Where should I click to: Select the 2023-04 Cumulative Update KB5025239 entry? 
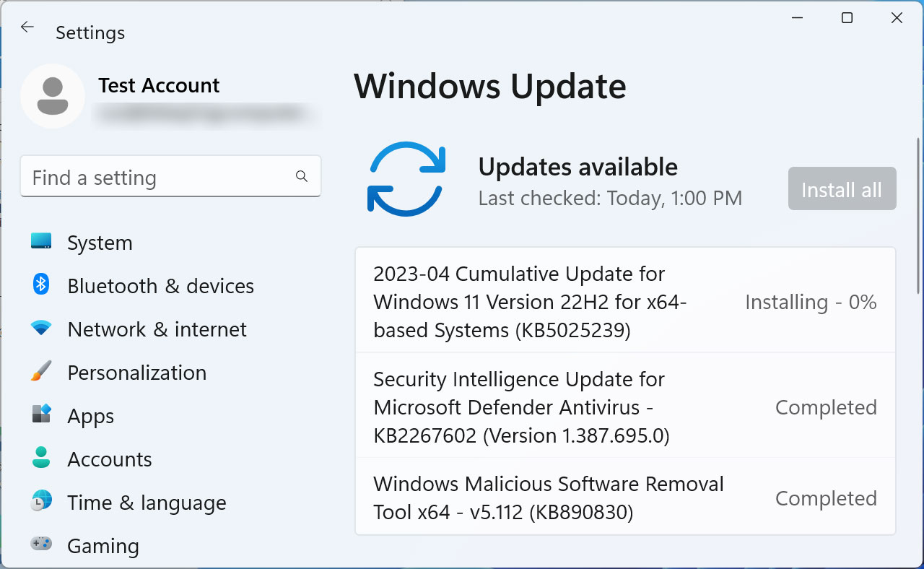(x=625, y=300)
